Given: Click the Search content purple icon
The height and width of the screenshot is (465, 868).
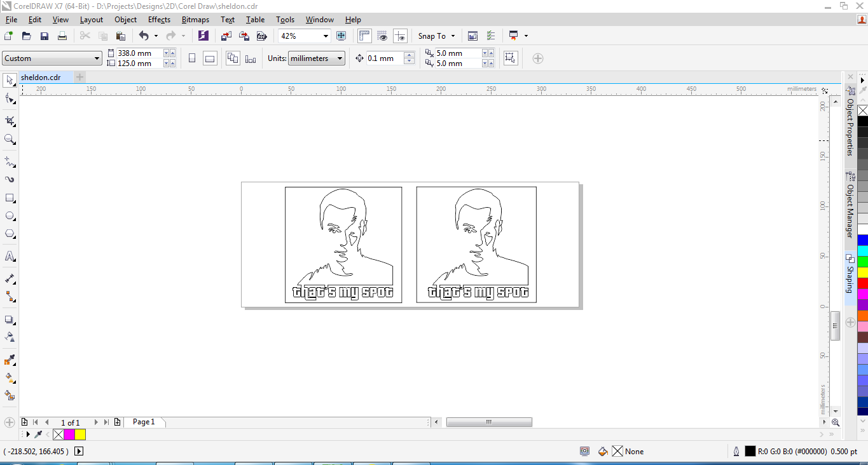Looking at the screenshot, I should pos(203,36).
